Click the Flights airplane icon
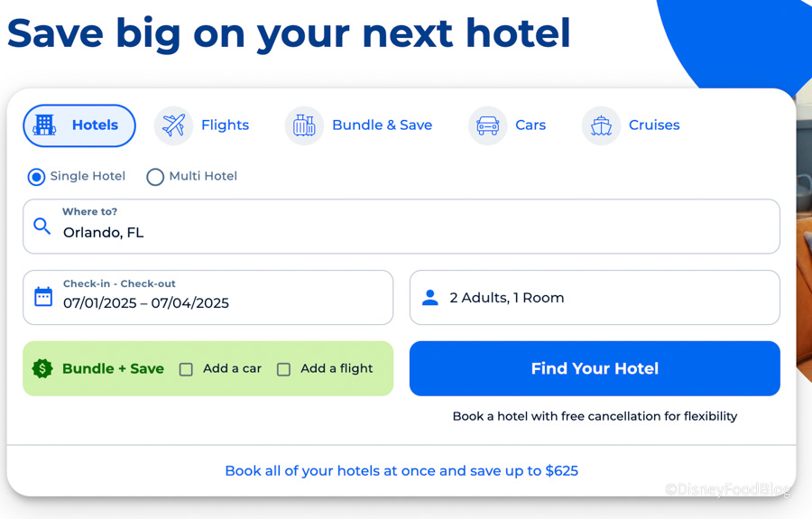812x519 pixels. point(173,125)
